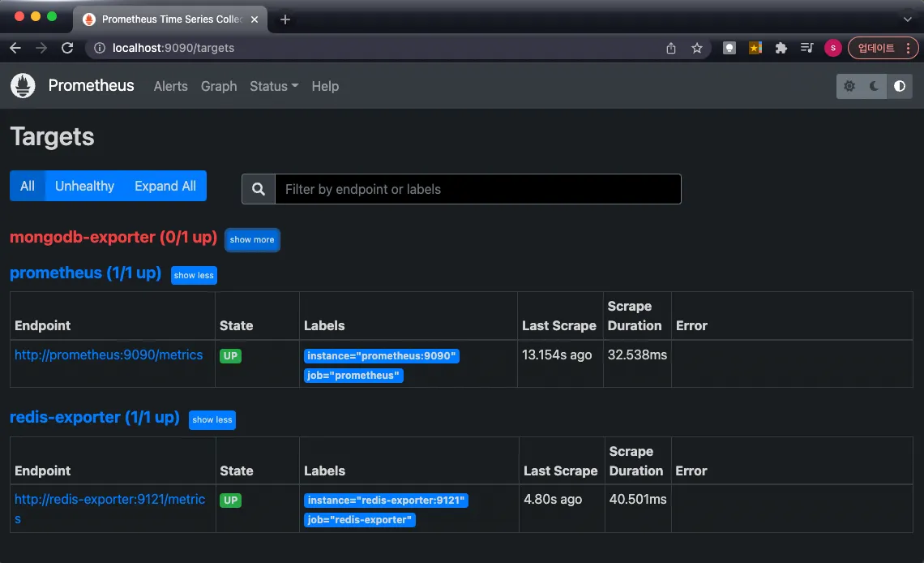The height and width of the screenshot is (563, 924).
Task: Click Error header in prometheus table
Action: tap(691, 325)
